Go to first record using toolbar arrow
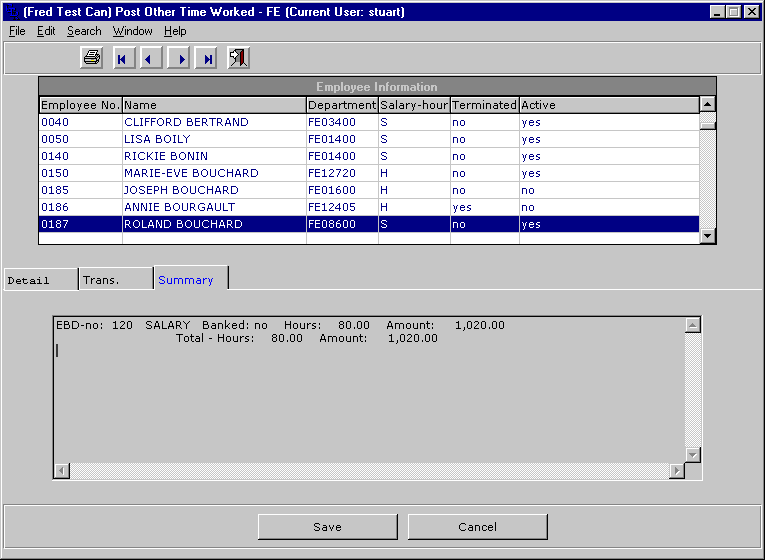Screen dimensions: 765x560 coord(122,59)
